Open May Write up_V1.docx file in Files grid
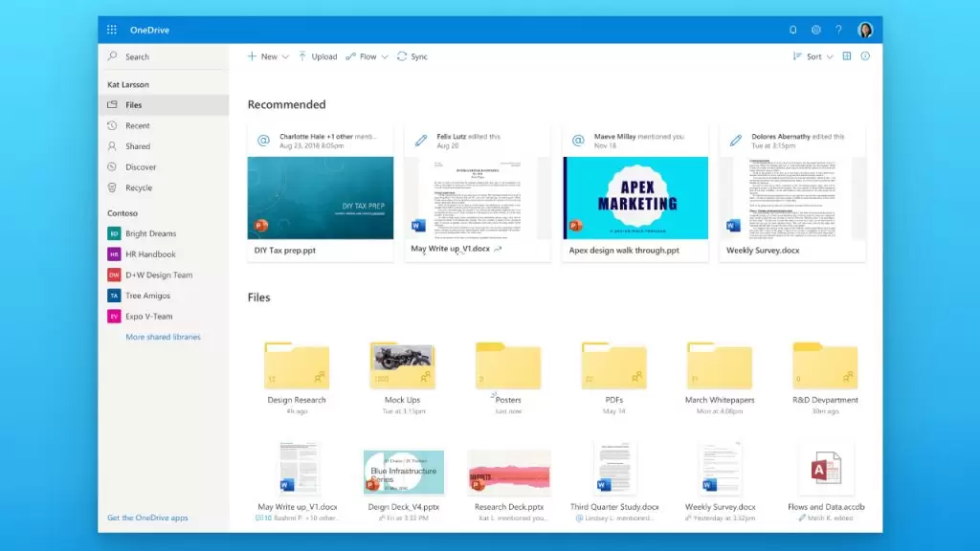The width and height of the screenshot is (980, 551). [298, 469]
